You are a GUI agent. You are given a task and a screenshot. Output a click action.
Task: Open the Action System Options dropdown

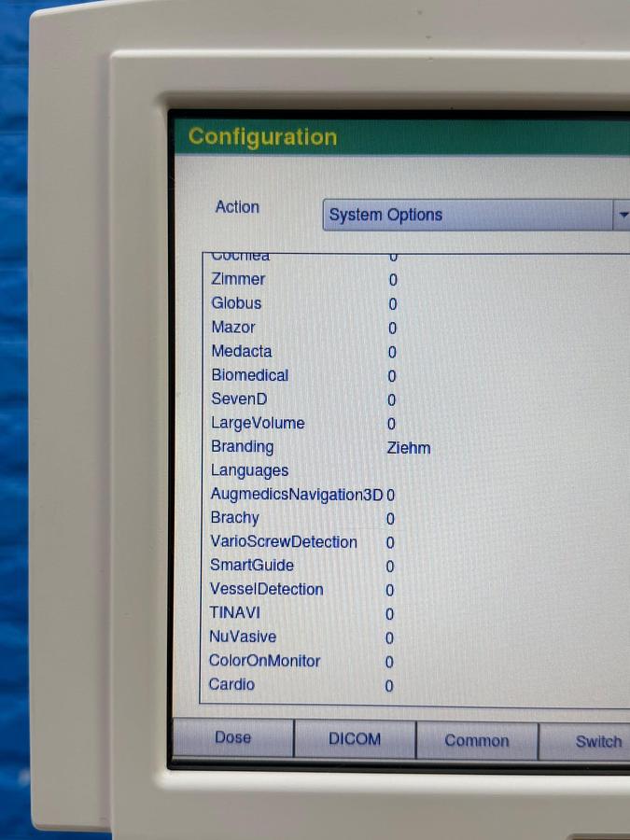(476, 215)
